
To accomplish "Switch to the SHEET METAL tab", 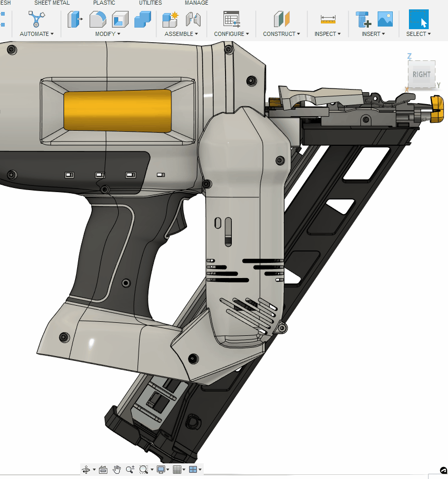I will pyautogui.click(x=52, y=3).
